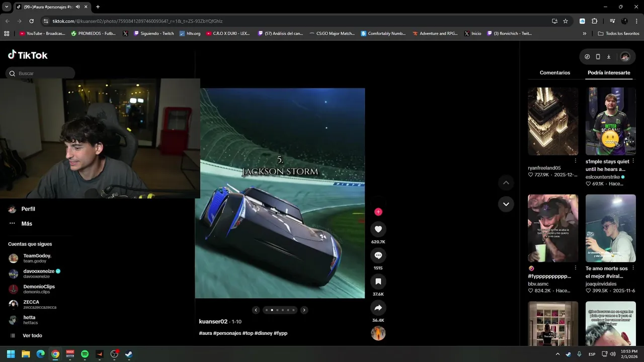Mute tab audio via speaker icon
This screenshot has width=644, height=362.
[x=78, y=7]
